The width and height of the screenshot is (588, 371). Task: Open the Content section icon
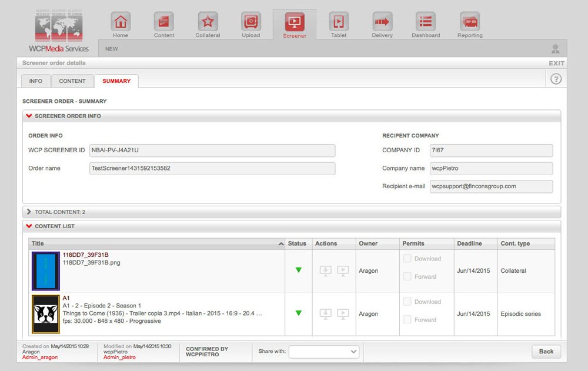point(164,21)
